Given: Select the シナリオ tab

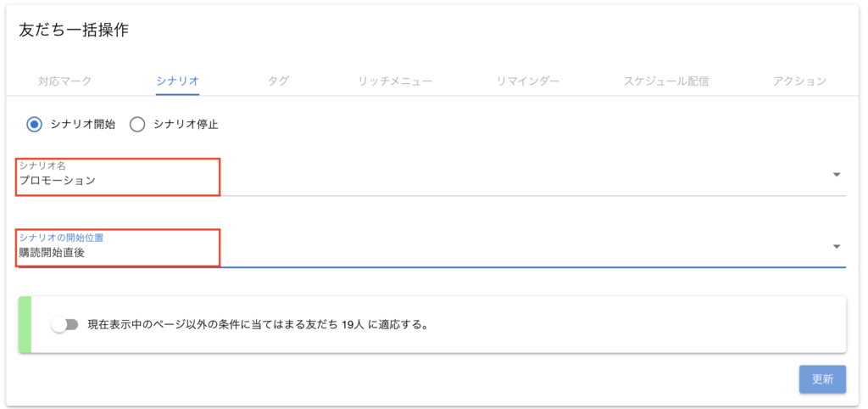Looking at the screenshot, I should tap(177, 81).
